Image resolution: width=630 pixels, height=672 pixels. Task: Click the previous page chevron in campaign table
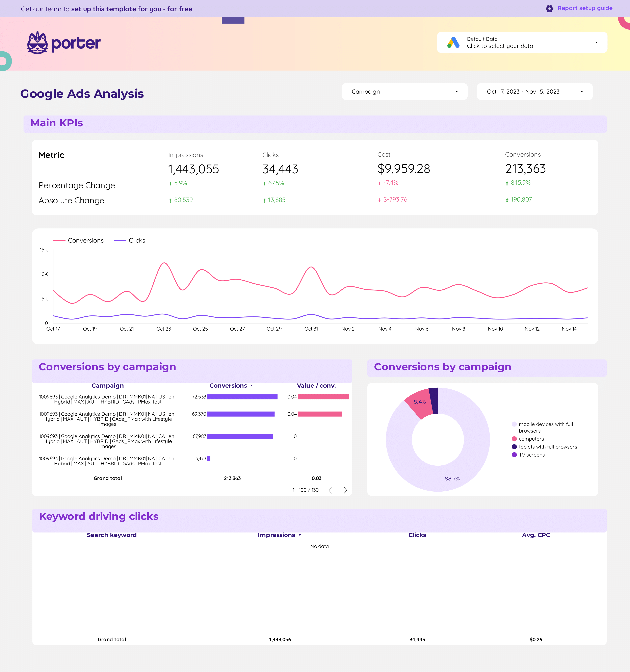[x=330, y=490]
